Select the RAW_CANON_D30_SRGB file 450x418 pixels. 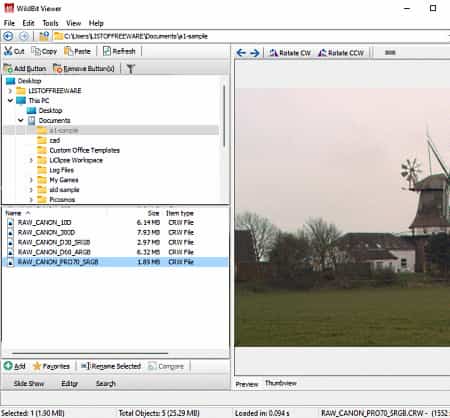(54, 242)
